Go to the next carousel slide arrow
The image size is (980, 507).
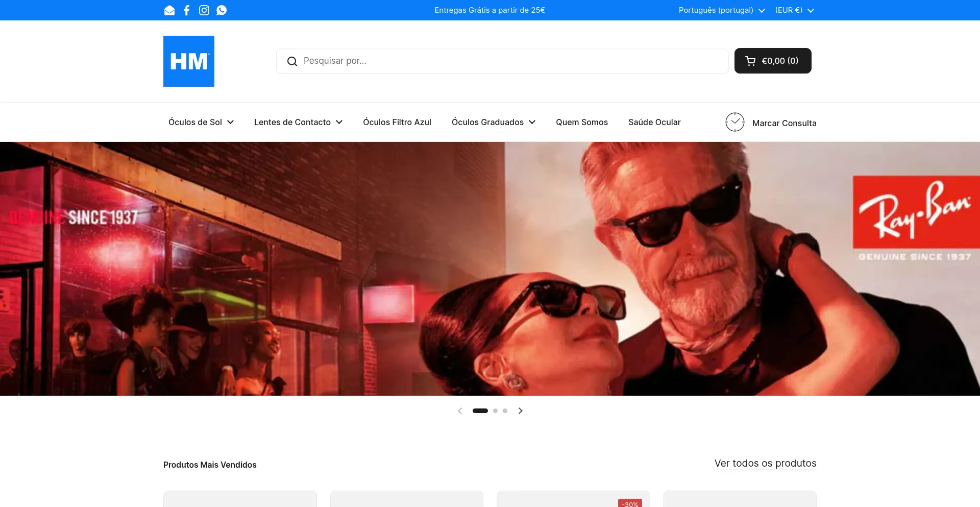coord(520,411)
